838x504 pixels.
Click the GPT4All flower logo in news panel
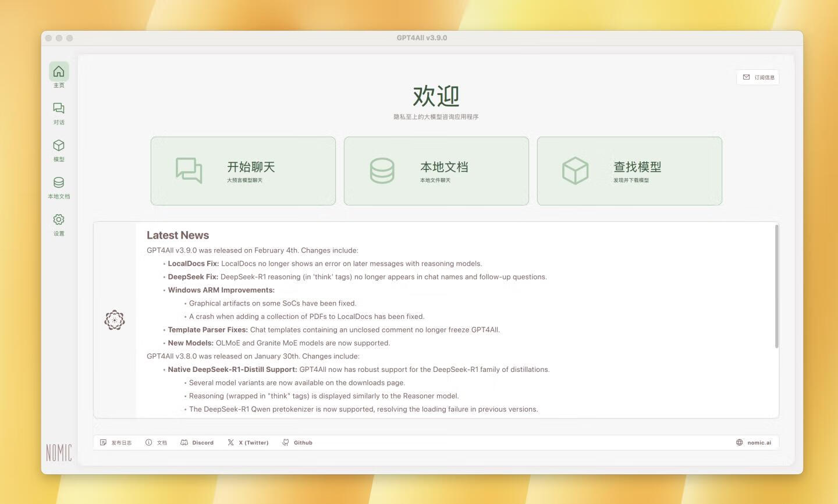point(115,320)
